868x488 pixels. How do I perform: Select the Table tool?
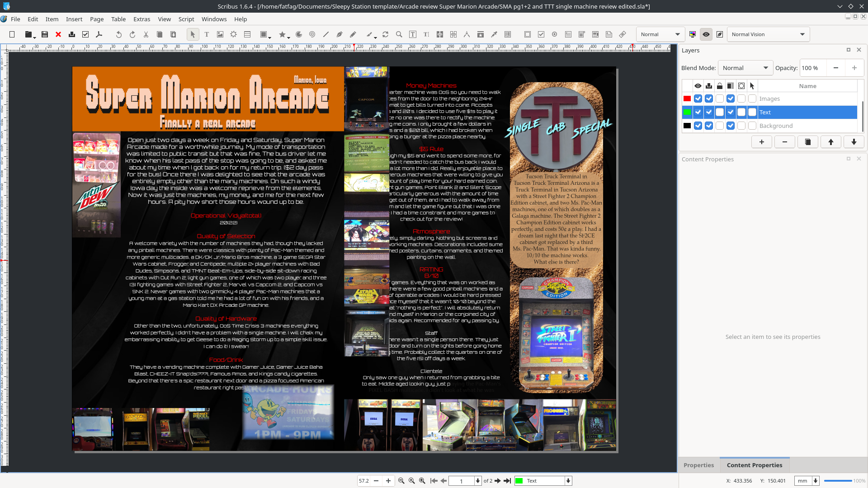247,34
